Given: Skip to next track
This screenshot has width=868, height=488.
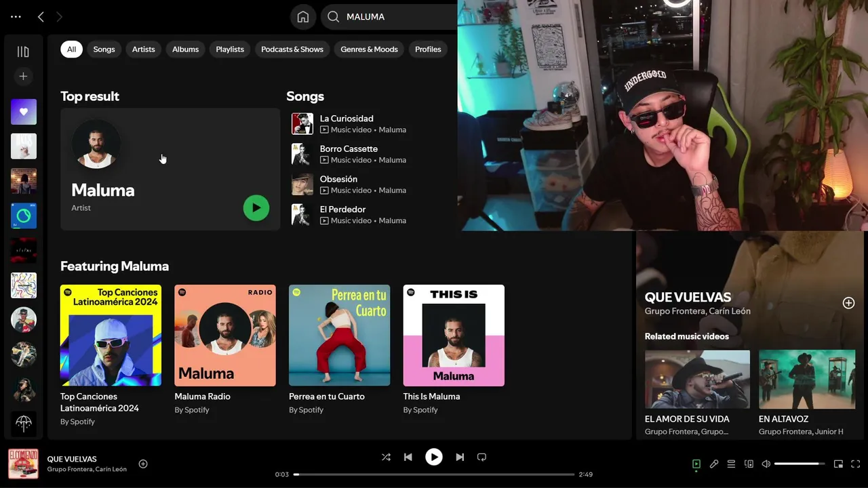Looking at the screenshot, I should click(460, 457).
